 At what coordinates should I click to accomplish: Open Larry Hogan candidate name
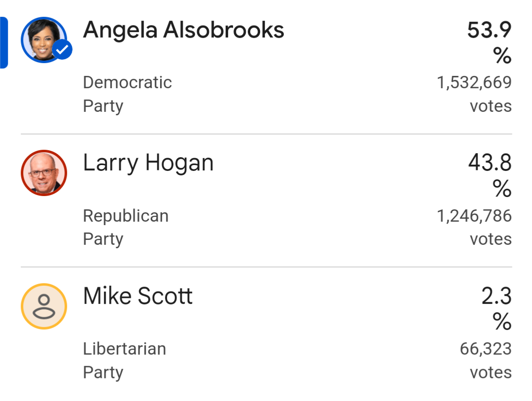pyautogui.click(x=148, y=163)
